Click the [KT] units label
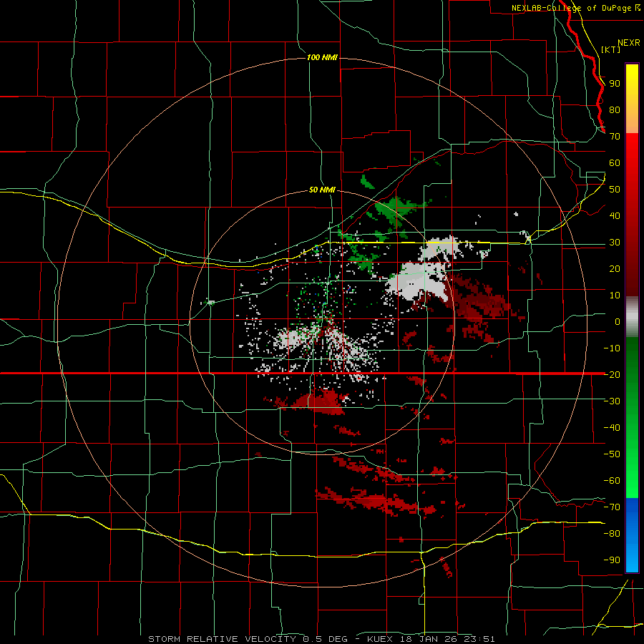 [611, 49]
